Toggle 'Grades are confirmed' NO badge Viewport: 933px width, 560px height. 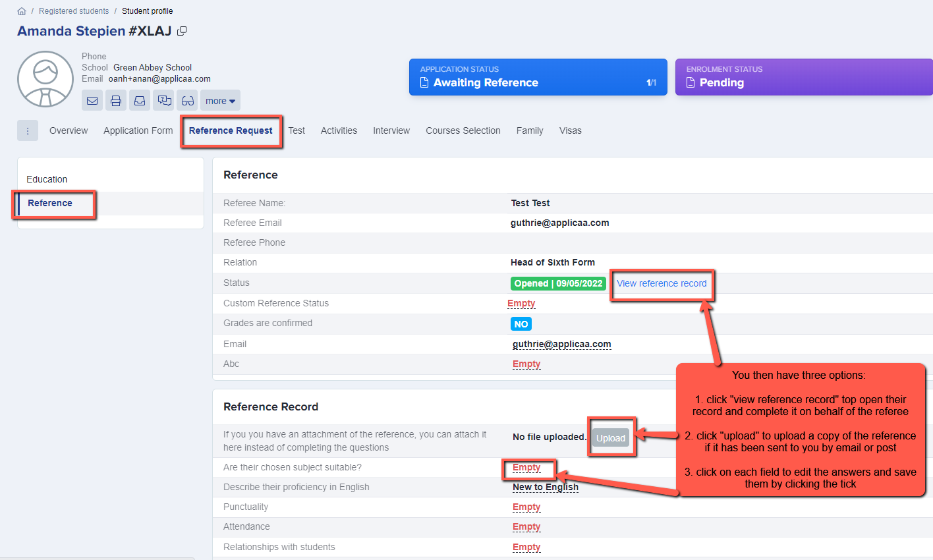[521, 324]
